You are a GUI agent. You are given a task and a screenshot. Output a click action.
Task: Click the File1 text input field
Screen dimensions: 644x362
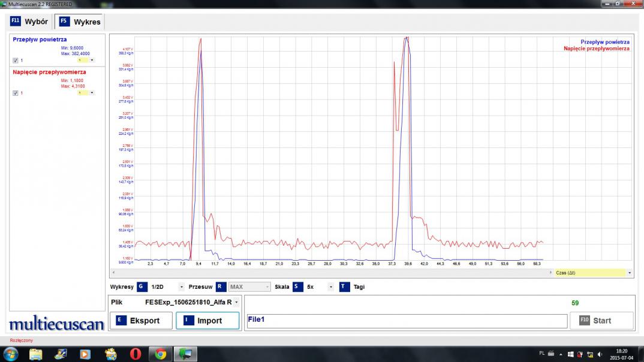click(407, 321)
